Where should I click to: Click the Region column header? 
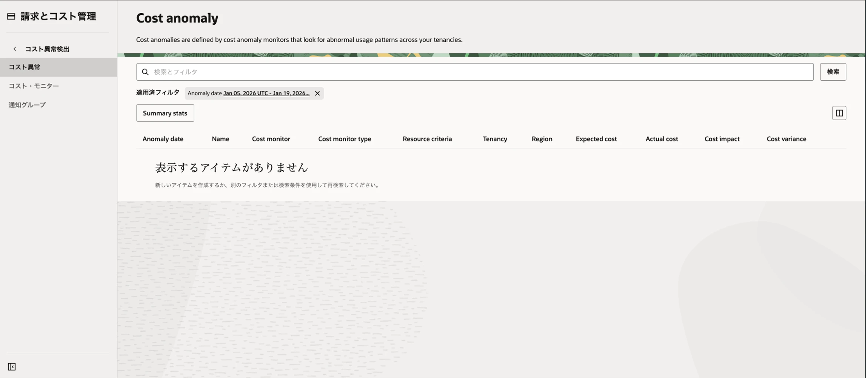click(542, 139)
